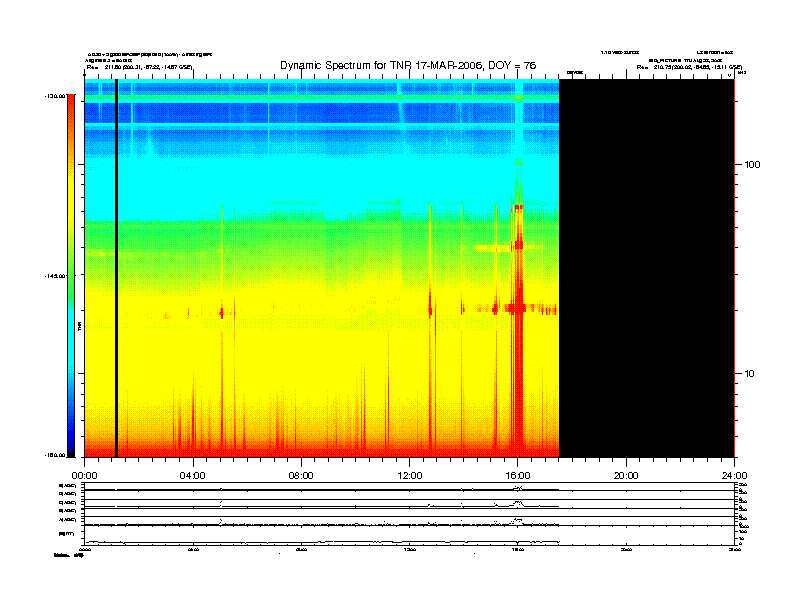Click the plot title 'Dynamic Spectrum for TNR 17-MAR-2006'
The image size is (792, 612).
click(x=408, y=65)
